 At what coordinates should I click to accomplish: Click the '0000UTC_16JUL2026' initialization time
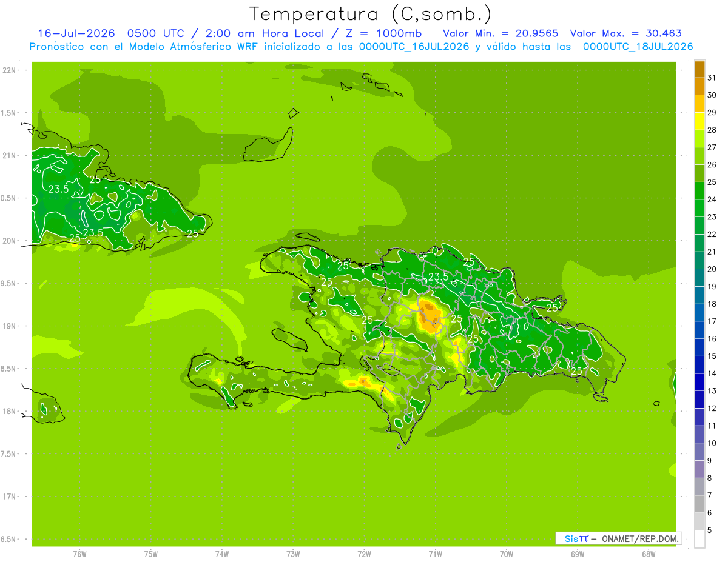tap(414, 47)
